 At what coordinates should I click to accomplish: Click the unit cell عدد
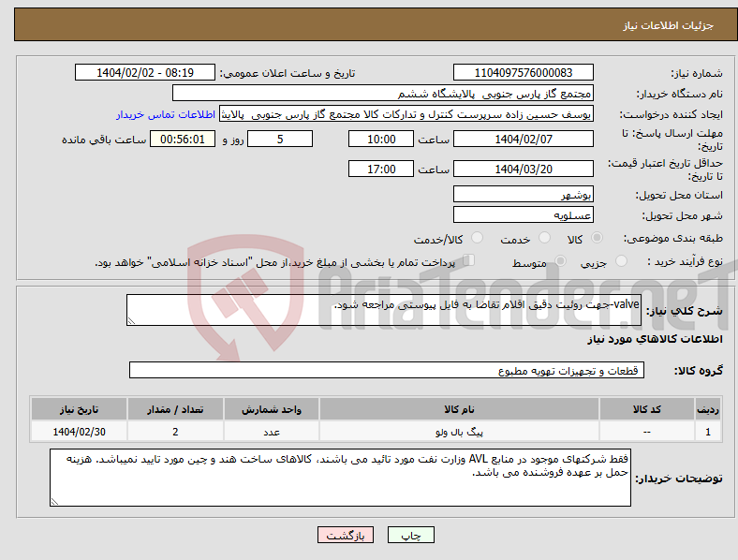coord(272,432)
